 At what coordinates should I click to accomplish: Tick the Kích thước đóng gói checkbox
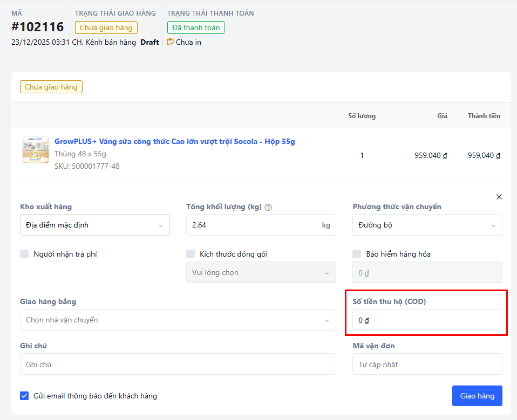tap(191, 254)
